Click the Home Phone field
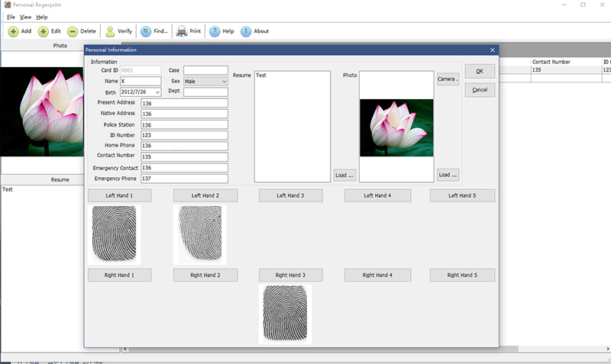Viewport: 611px width, 364px height. (x=184, y=146)
